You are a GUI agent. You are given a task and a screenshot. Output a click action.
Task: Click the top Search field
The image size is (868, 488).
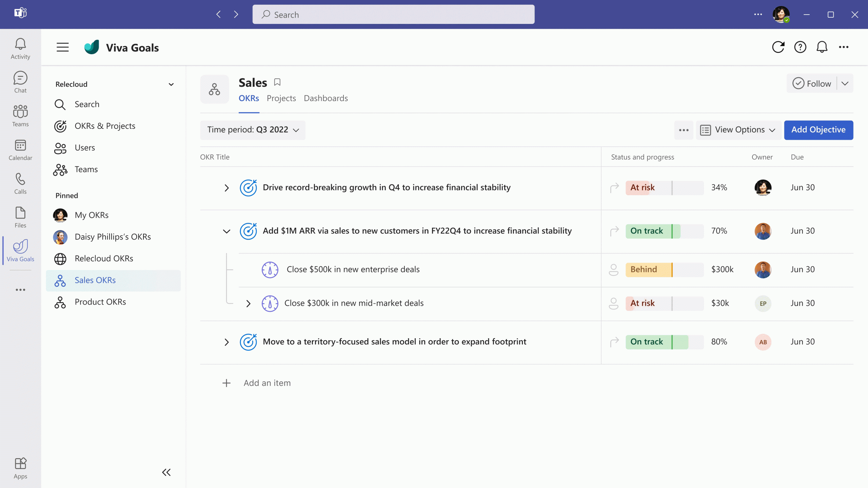coord(393,15)
